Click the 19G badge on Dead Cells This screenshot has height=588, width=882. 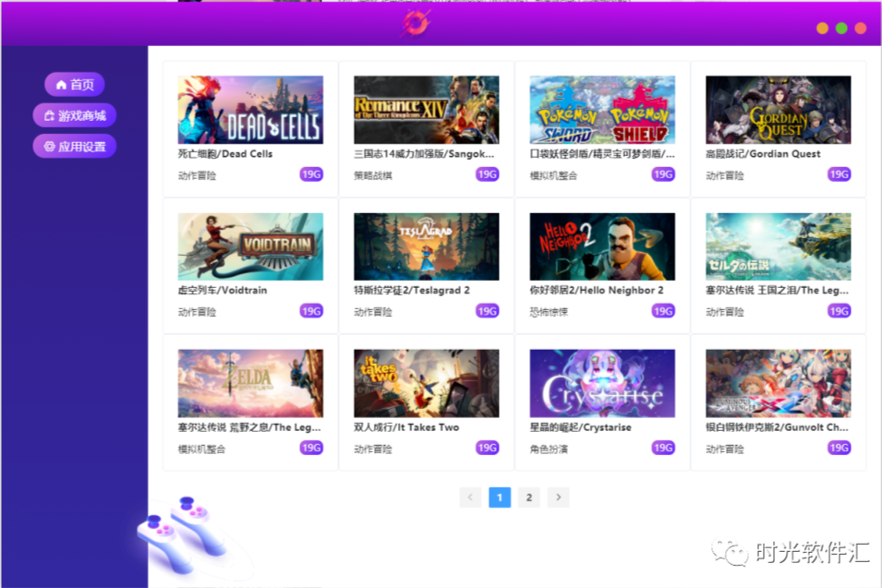coord(311,174)
